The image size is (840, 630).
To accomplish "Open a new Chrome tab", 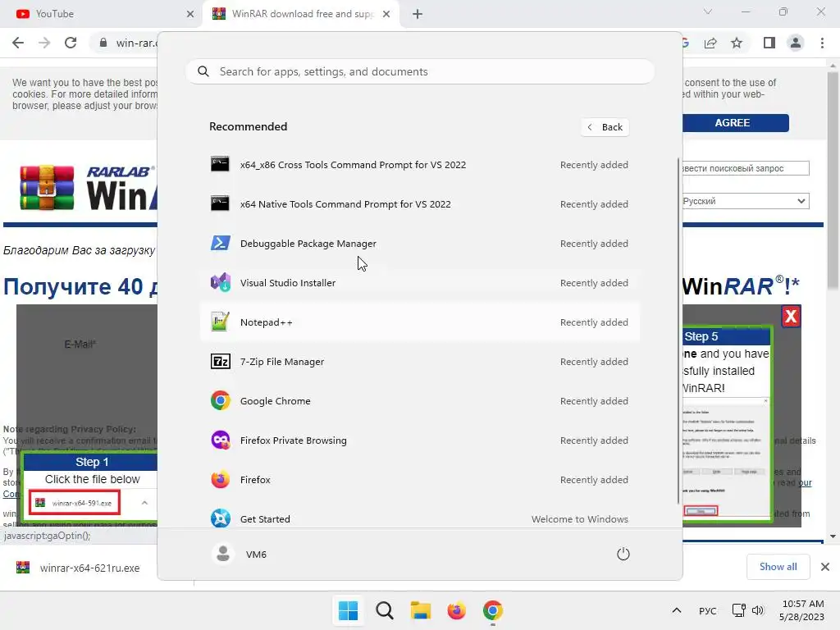I will point(418,14).
